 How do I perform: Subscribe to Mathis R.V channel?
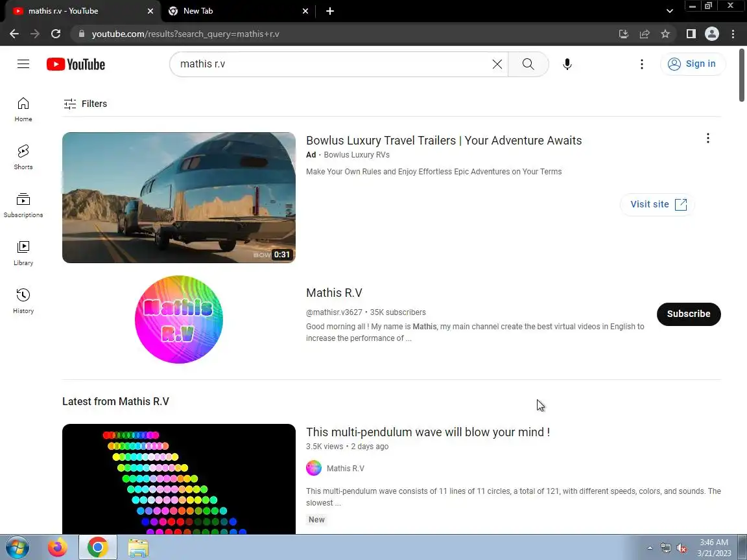(689, 314)
